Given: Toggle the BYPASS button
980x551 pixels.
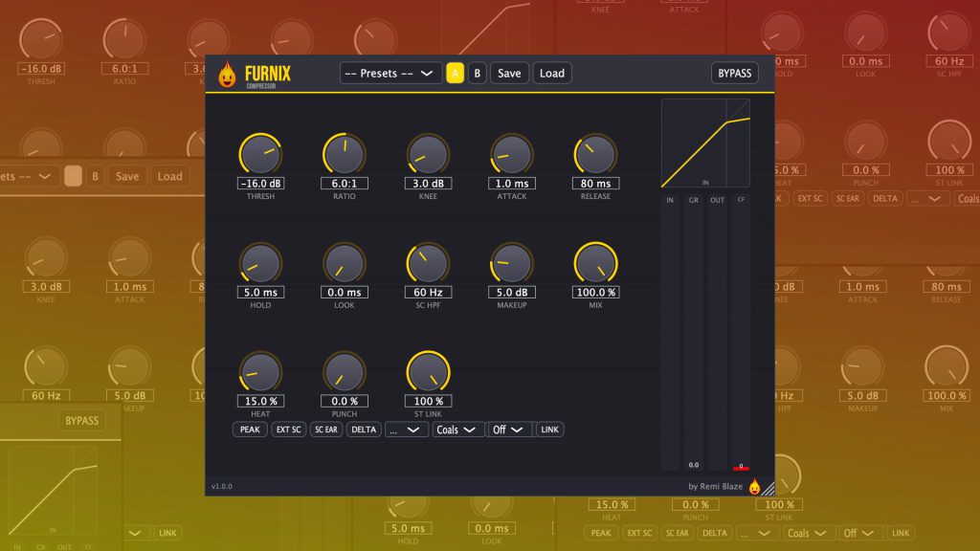Looking at the screenshot, I should click(734, 73).
